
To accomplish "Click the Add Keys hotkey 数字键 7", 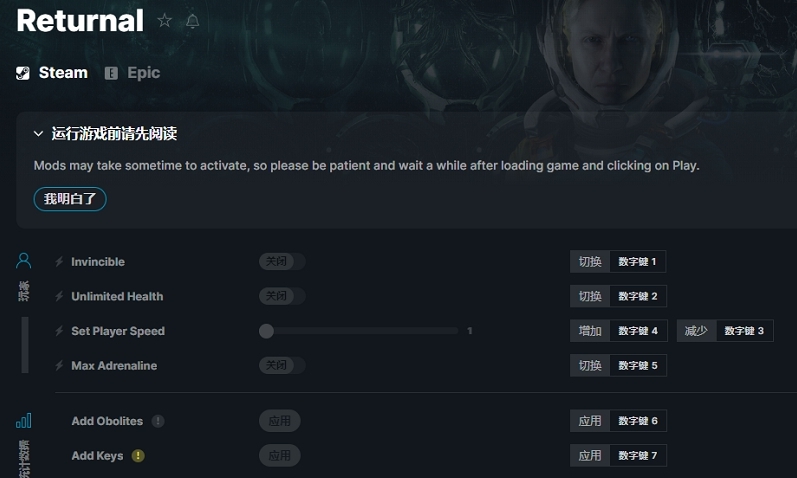I will tap(637, 456).
